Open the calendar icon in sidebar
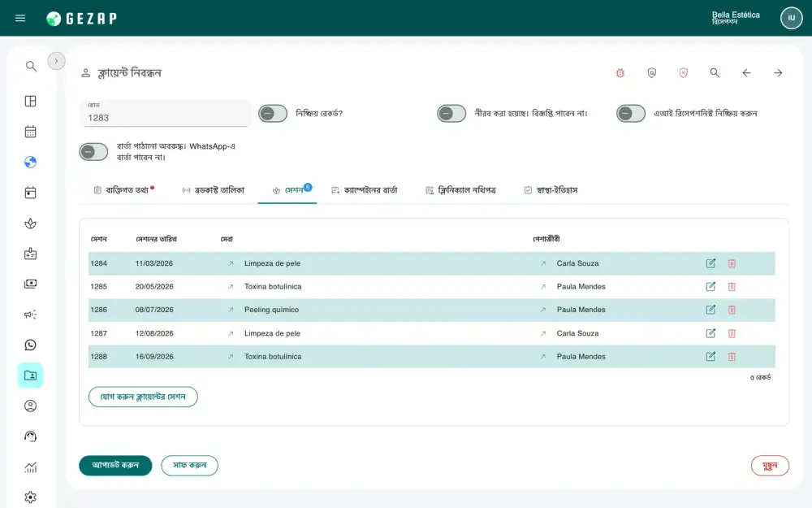This screenshot has width=812, height=508. (x=31, y=132)
